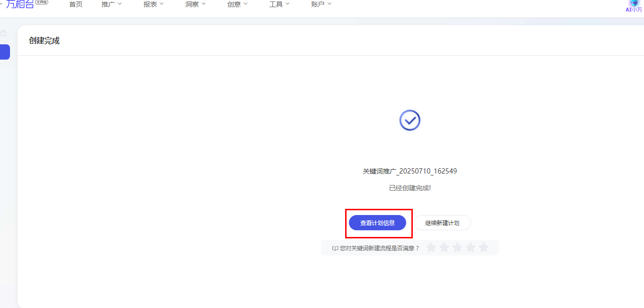The height and width of the screenshot is (308, 644).
Task: Open the 创意 dropdown
Action: (x=237, y=4)
